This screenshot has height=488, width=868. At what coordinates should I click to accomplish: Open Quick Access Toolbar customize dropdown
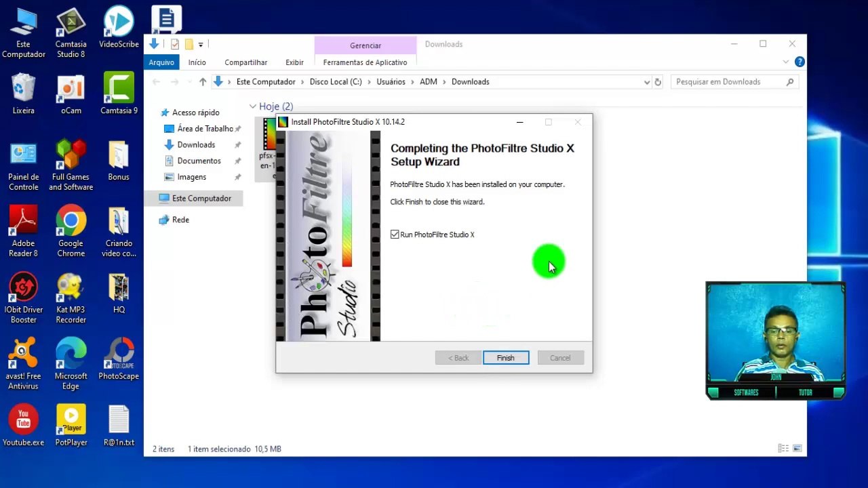point(201,45)
